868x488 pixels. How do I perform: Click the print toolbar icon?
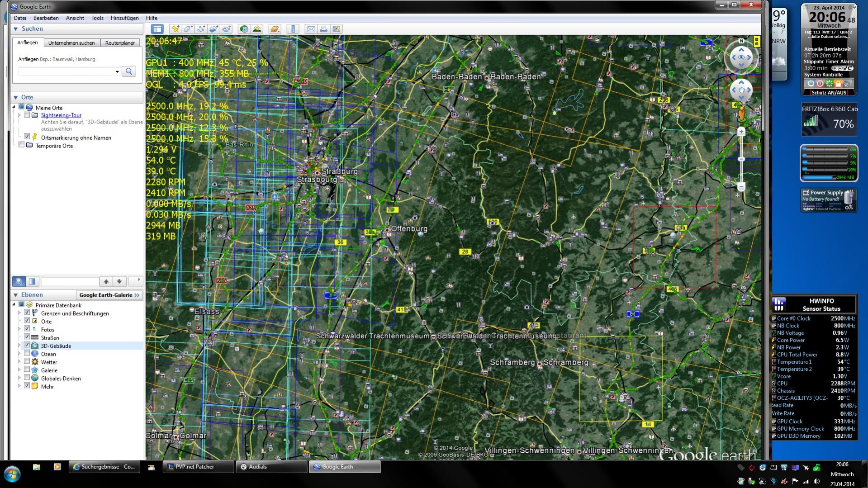pyautogui.click(x=323, y=29)
